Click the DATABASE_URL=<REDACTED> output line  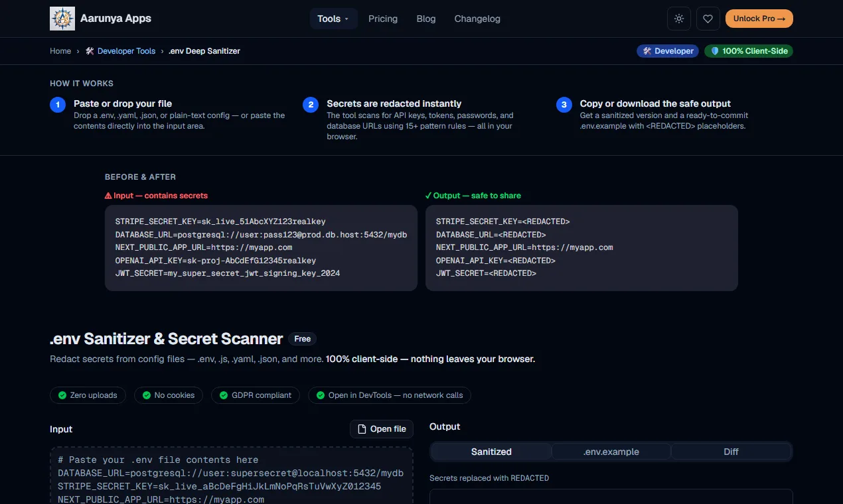491,235
